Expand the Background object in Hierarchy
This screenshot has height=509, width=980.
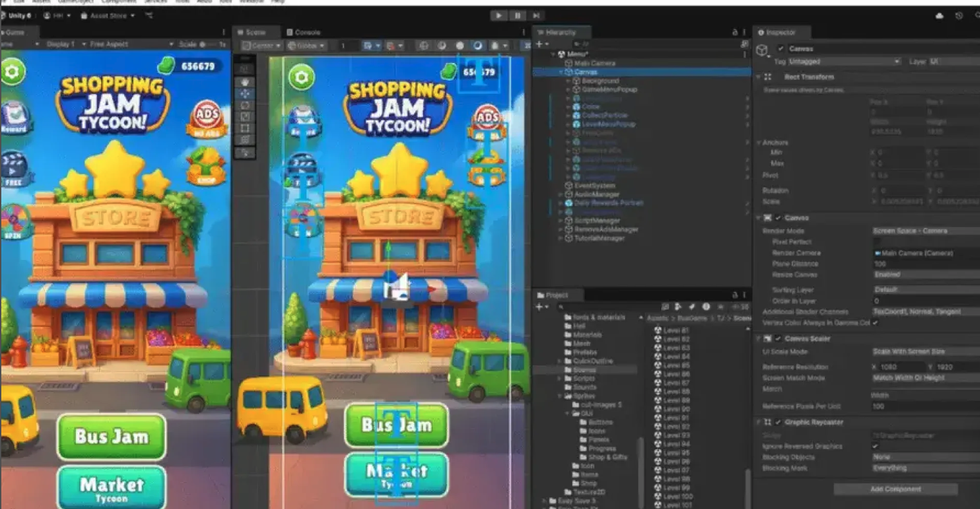[568, 81]
